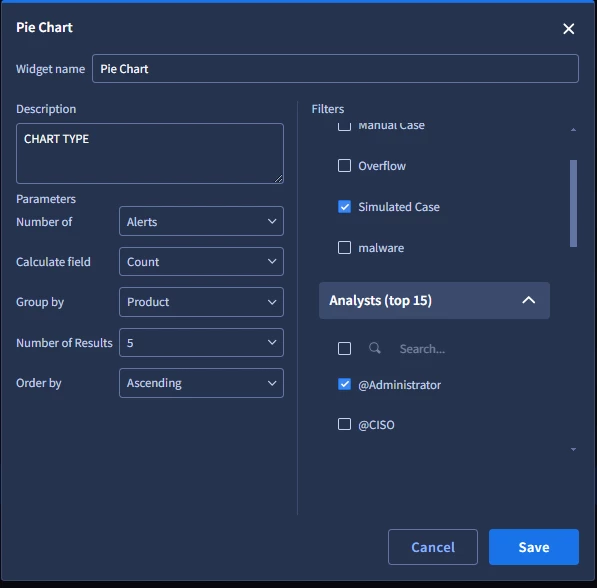The image size is (597, 588).
Task: Open the Group by Product dropdown
Action: [201, 302]
